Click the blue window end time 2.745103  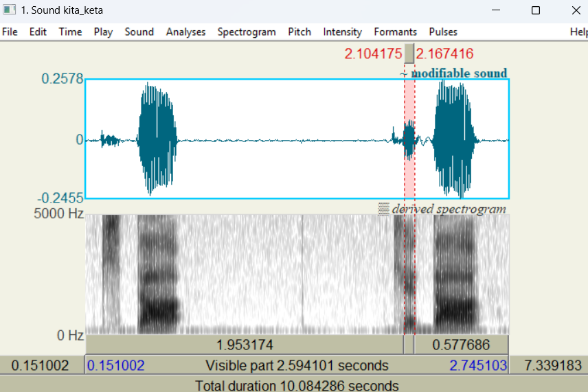click(478, 365)
